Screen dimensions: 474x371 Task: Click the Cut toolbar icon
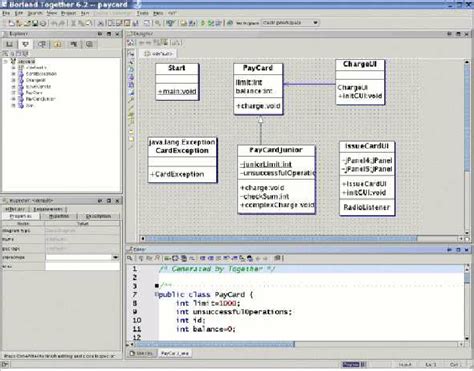click(x=73, y=23)
